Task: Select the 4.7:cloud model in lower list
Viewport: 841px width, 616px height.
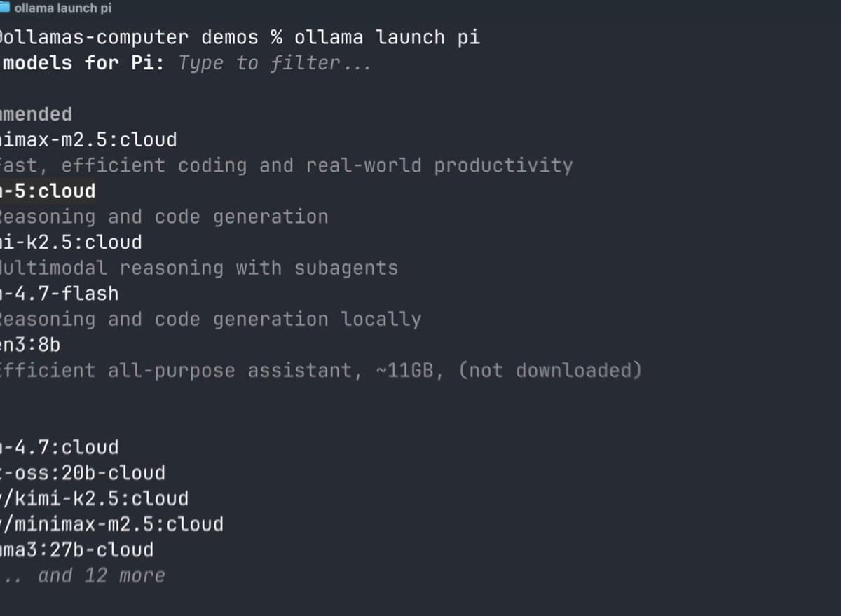Action: coord(60,447)
